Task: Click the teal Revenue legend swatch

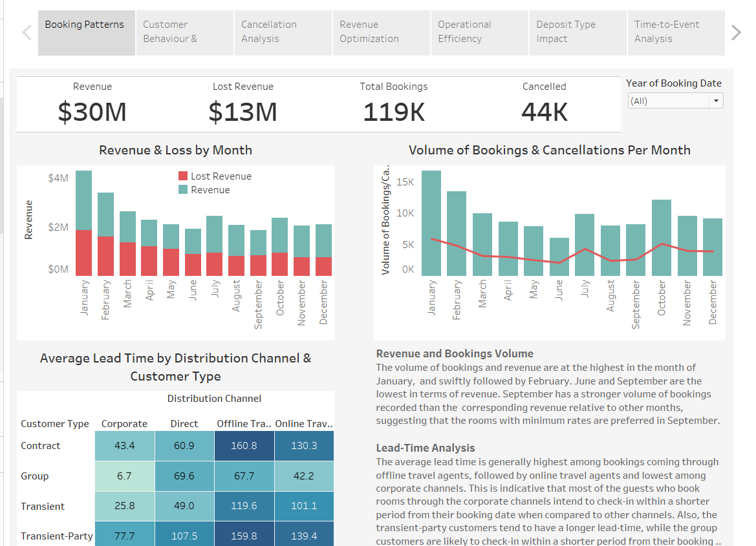Action: point(183,190)
